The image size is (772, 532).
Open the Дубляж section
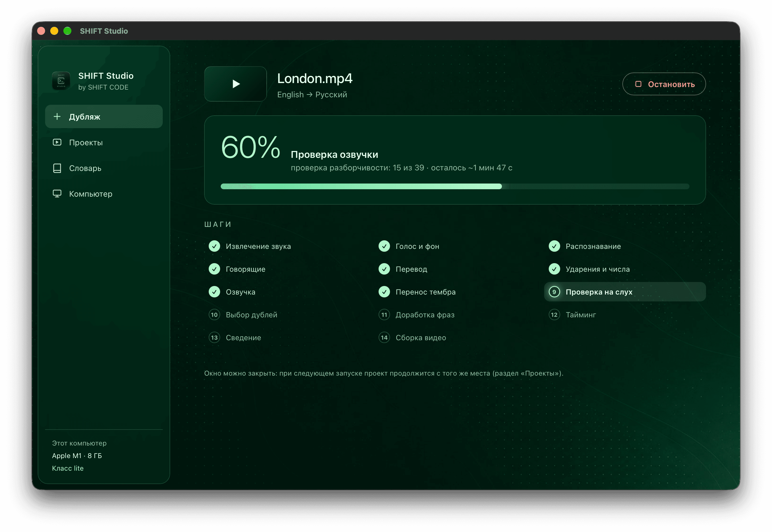coord(104,117)
